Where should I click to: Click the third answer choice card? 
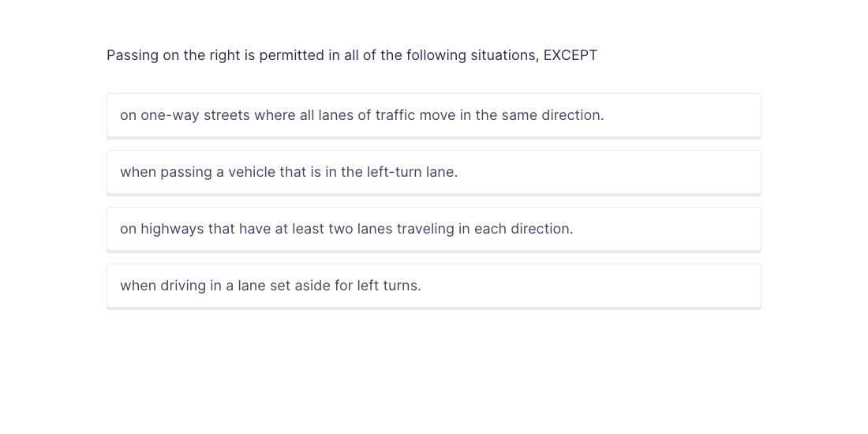433,229
